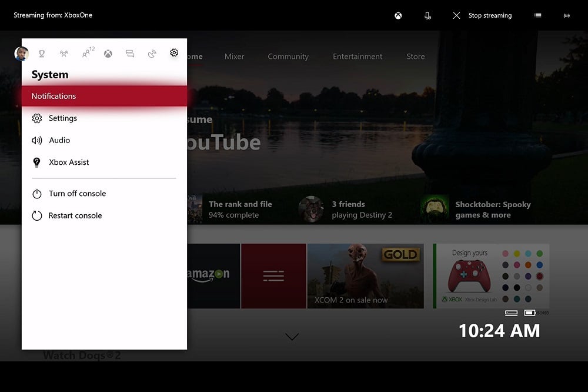
Task: Select the System gear icon in guide
Action: (174, 53)
